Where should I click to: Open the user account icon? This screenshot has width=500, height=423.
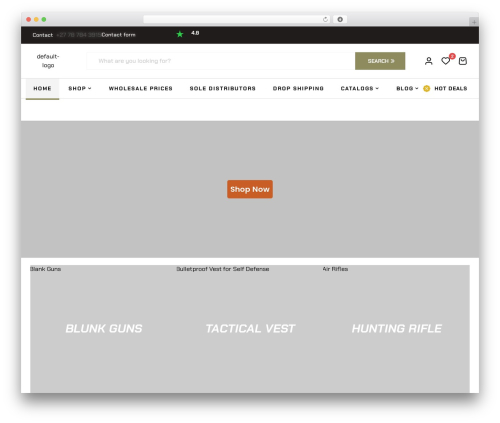pos(429,61)
